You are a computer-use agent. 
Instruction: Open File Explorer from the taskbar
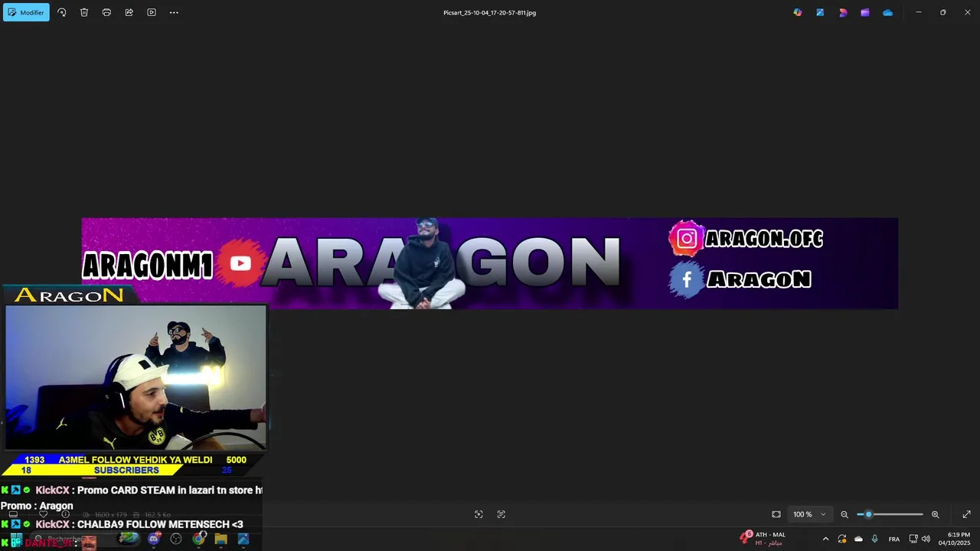(220, 539)
